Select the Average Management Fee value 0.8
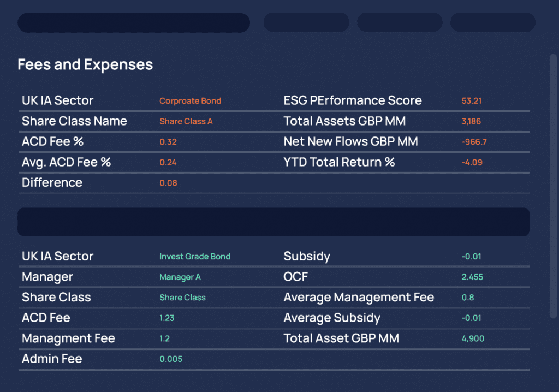 click(x=468, y=298)
